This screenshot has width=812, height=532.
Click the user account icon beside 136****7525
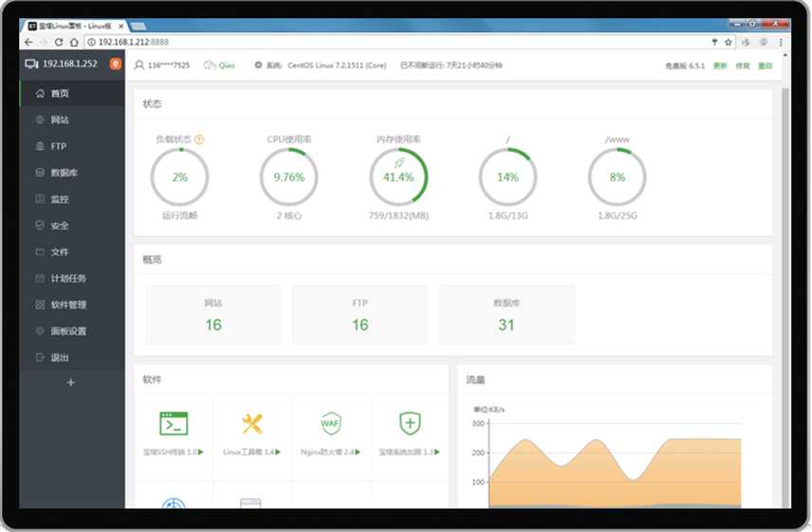click(138, 65)
